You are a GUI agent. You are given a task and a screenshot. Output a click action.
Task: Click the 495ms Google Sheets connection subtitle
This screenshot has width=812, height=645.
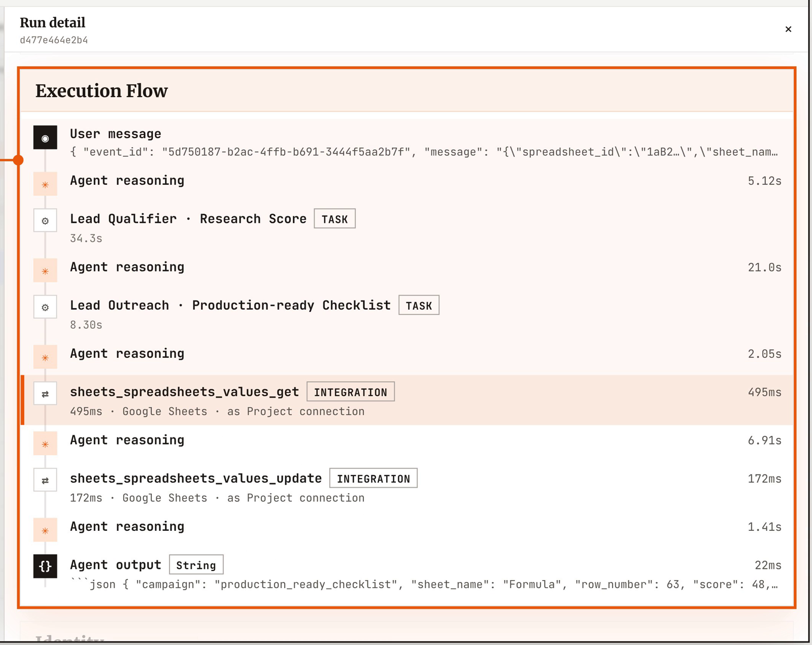pos(217,412)
